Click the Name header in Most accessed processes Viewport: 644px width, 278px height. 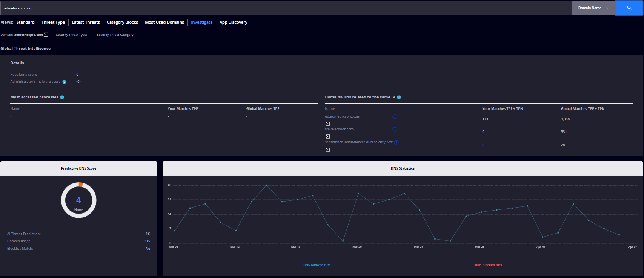[15, 109]
